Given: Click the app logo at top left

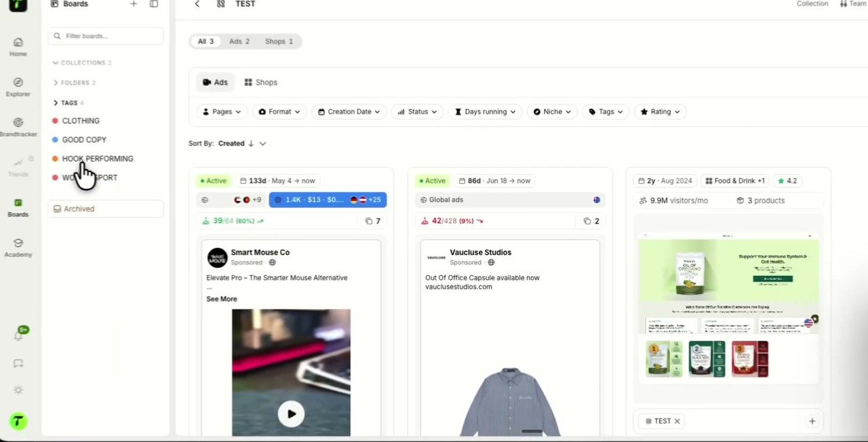Looking at the screenshot, I should (x=18, y=5).
